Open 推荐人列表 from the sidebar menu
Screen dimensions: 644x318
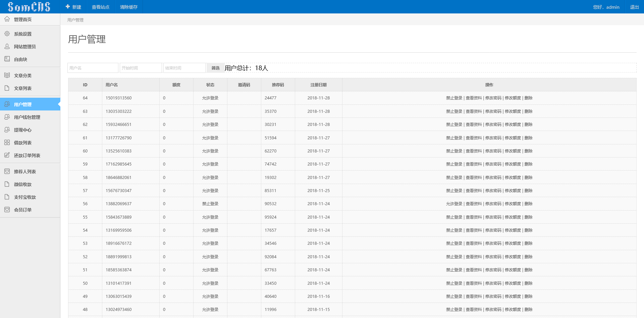(x=25, y=172)
